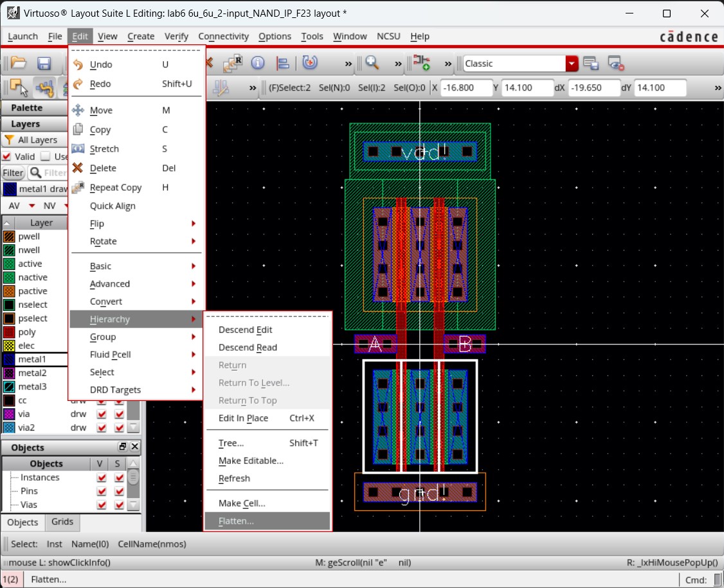Expand the overflow chevron right of dY field
The width and height of the screenshot is (724, 588).
[718, 87]
